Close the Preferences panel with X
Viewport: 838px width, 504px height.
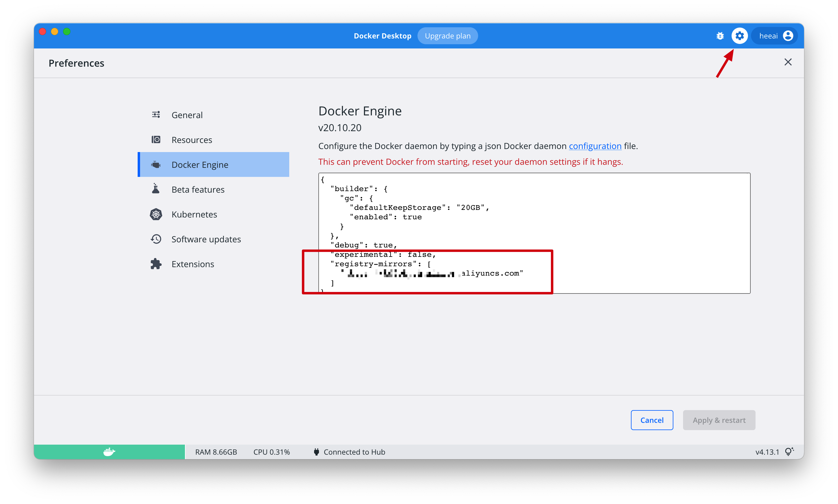coord(788,62)
